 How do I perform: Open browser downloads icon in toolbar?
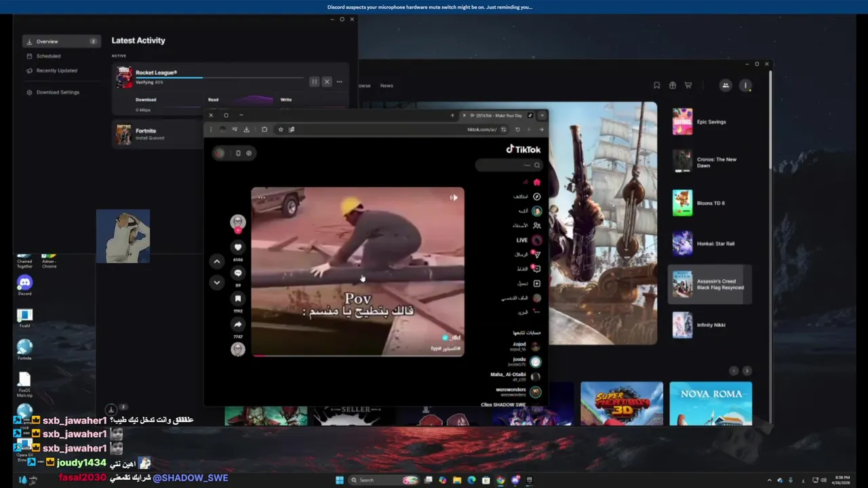click(246, 129)
